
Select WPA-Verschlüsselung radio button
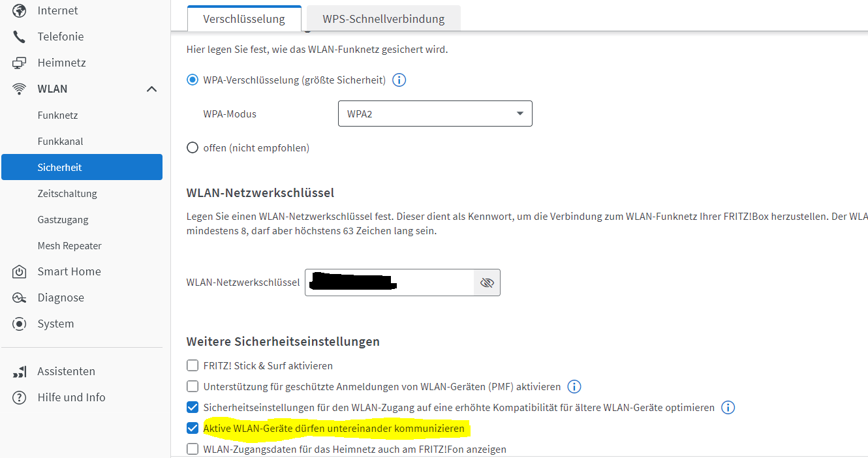[x=193, y=80]
